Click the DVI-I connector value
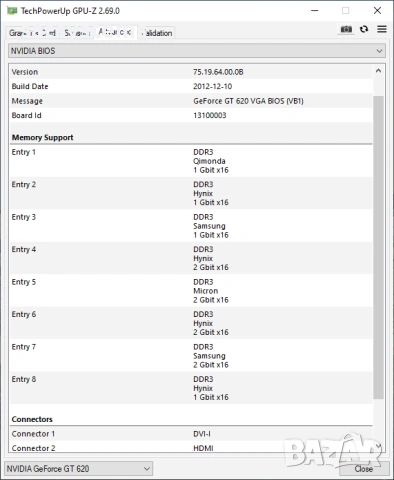This screenshot has height=480, width=394. point(202,434)
